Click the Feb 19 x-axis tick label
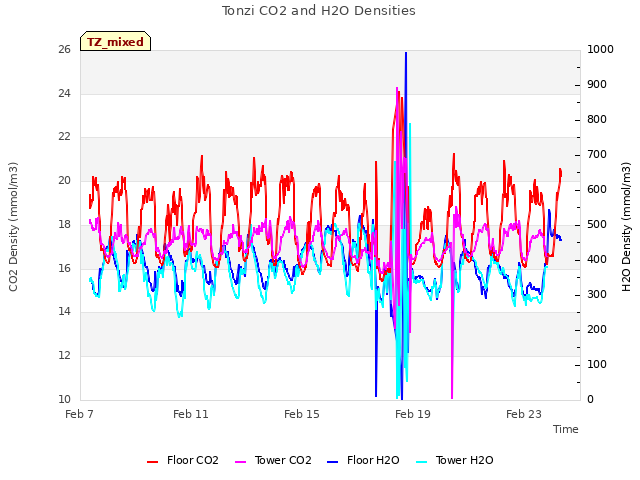 click(x=413, y=414)
